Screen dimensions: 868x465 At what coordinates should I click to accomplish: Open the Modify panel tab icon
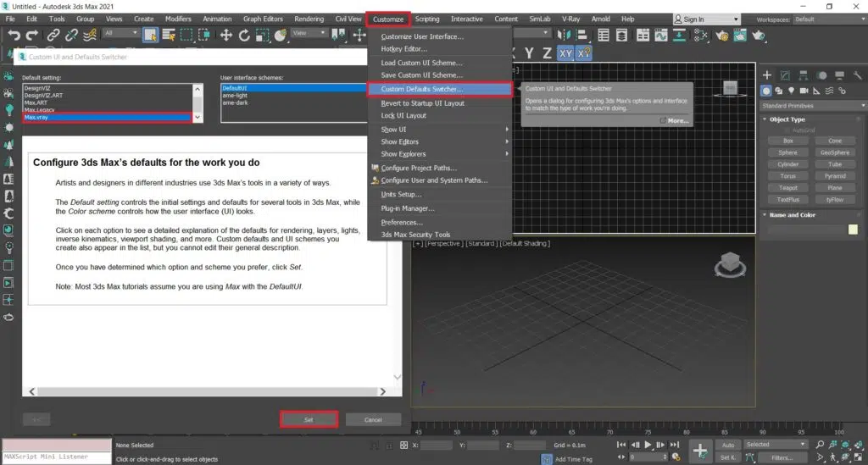point(785,75)
